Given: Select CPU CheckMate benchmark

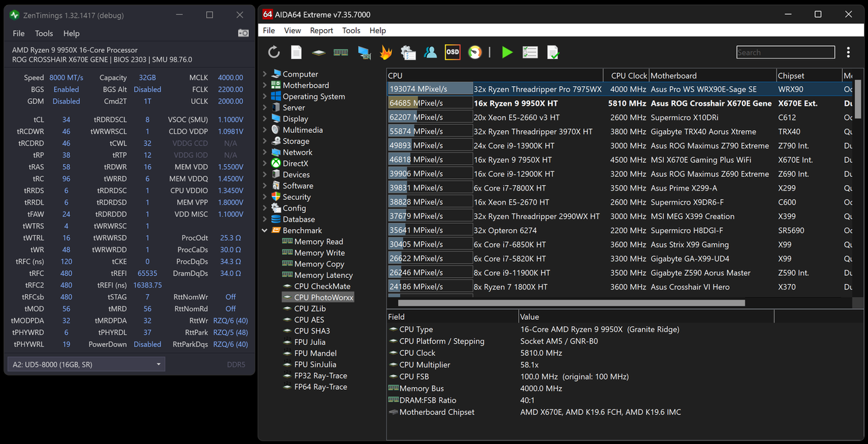Looking at the screenshot, I should point(322,286).
